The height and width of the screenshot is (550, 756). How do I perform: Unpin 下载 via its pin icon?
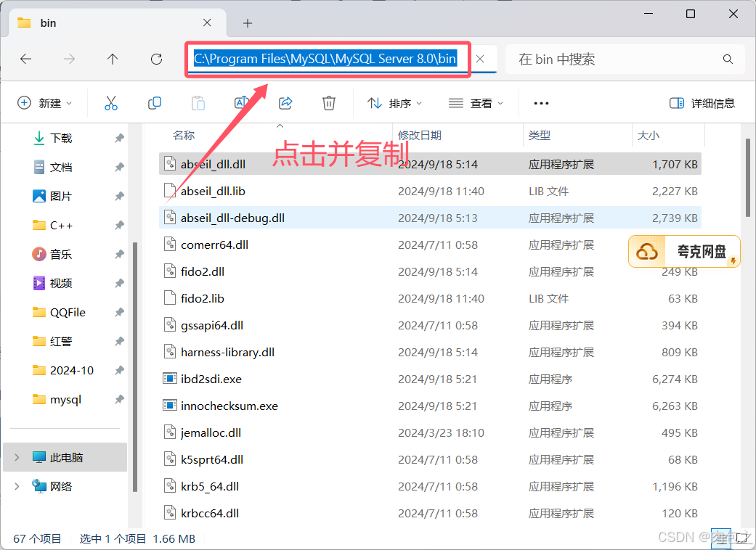point(119,138)
